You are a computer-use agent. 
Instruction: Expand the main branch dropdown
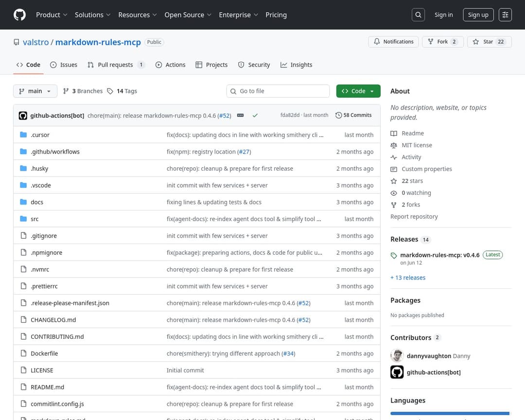35,91
